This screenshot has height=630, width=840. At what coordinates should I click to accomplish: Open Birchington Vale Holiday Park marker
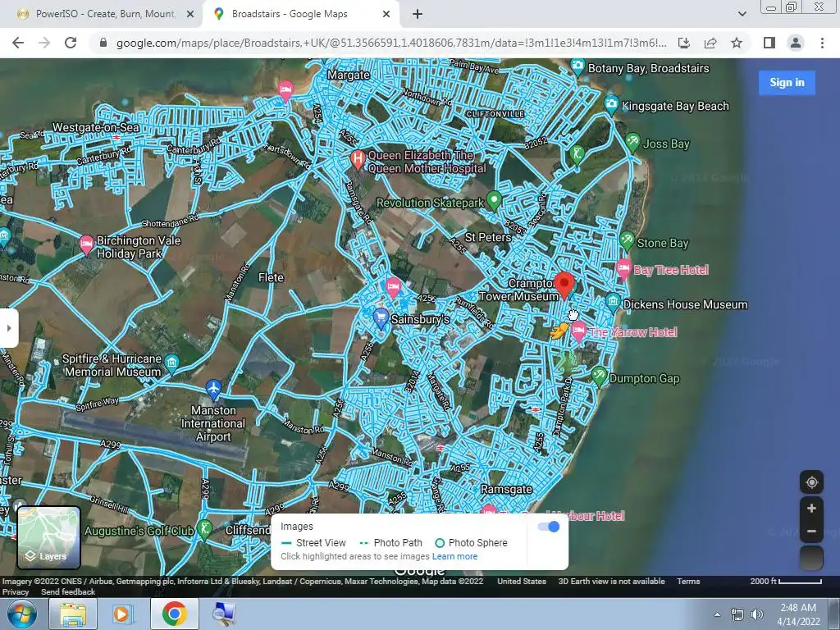tap(86, 244)
